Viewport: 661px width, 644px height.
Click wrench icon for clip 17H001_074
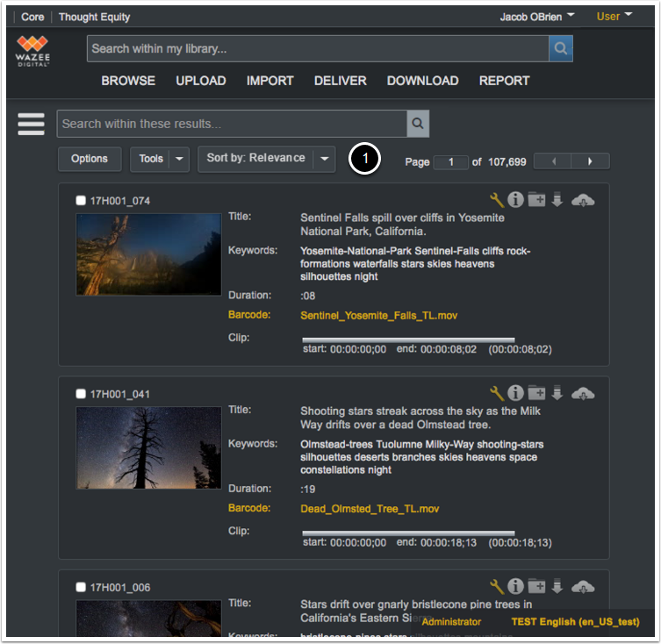pos(497,200)
